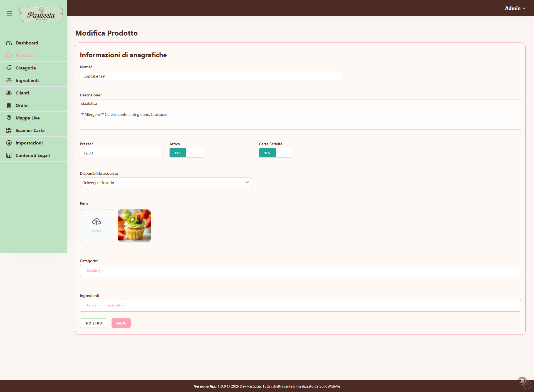
Task: Click the Nome input field
Action: click(211, 76)
